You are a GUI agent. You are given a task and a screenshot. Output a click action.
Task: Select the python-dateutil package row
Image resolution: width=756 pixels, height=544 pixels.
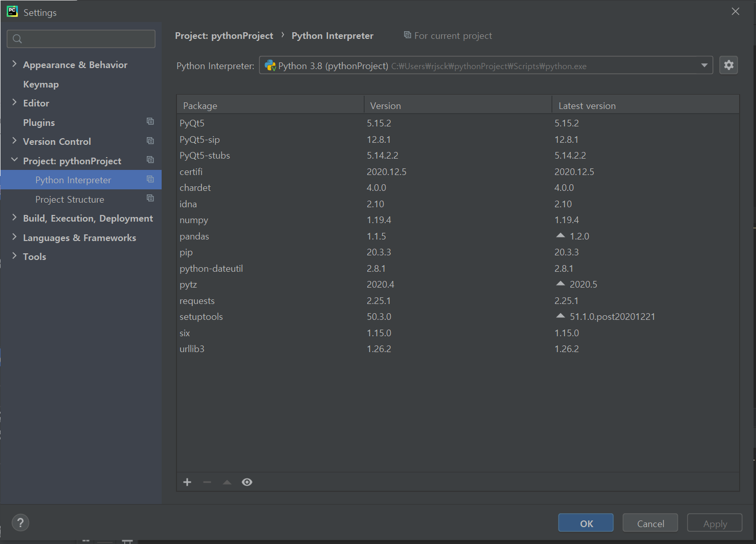[458, 269]
